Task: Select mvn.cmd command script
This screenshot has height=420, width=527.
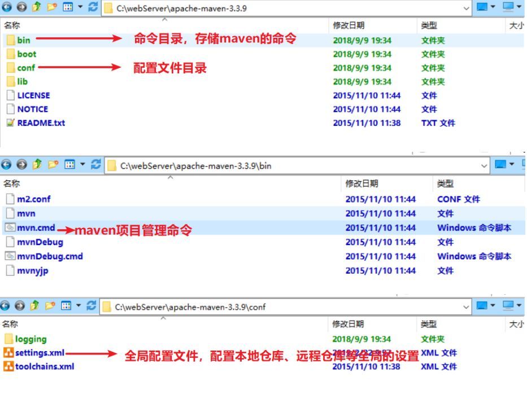Action: tap(30, 228)
